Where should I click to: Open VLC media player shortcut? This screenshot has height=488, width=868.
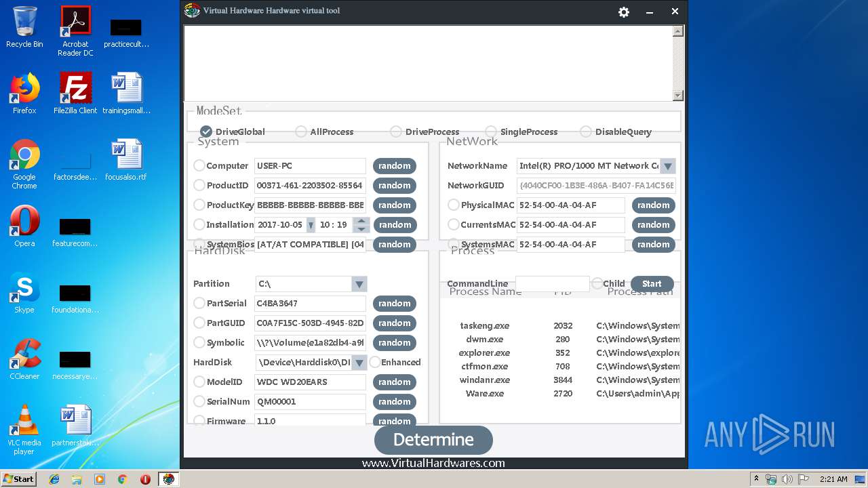24,430
